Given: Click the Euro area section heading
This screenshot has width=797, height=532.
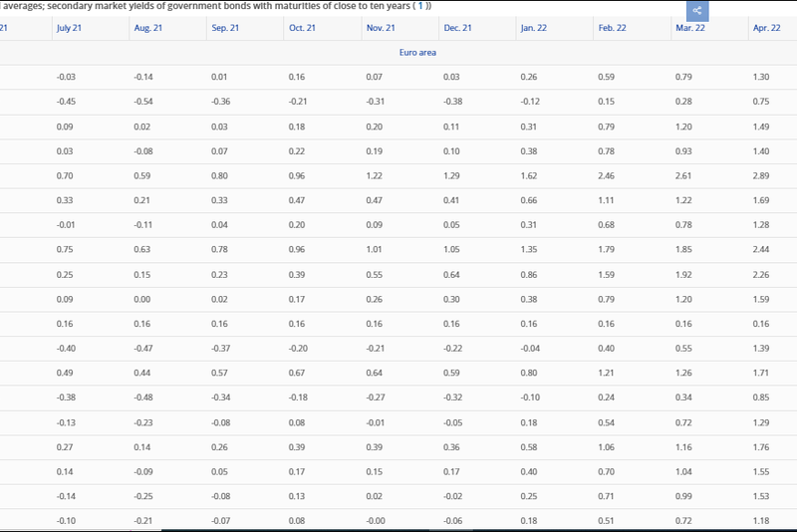Looking at the screenshot, I should pos(416,52).
